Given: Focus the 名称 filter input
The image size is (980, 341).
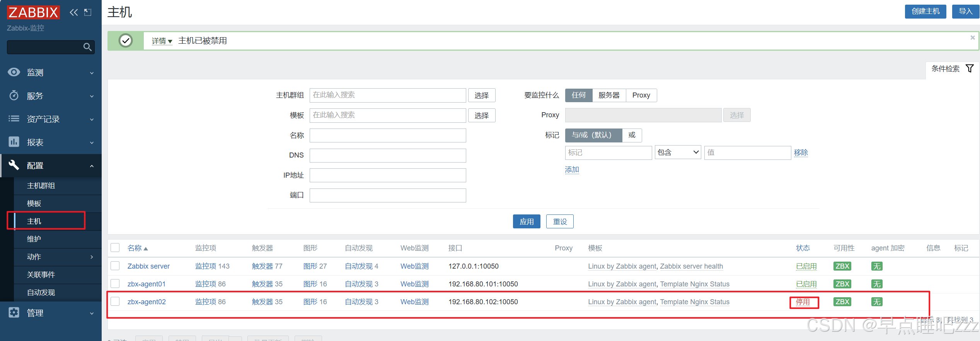Looking at the screenshot, I should point(388,135).
